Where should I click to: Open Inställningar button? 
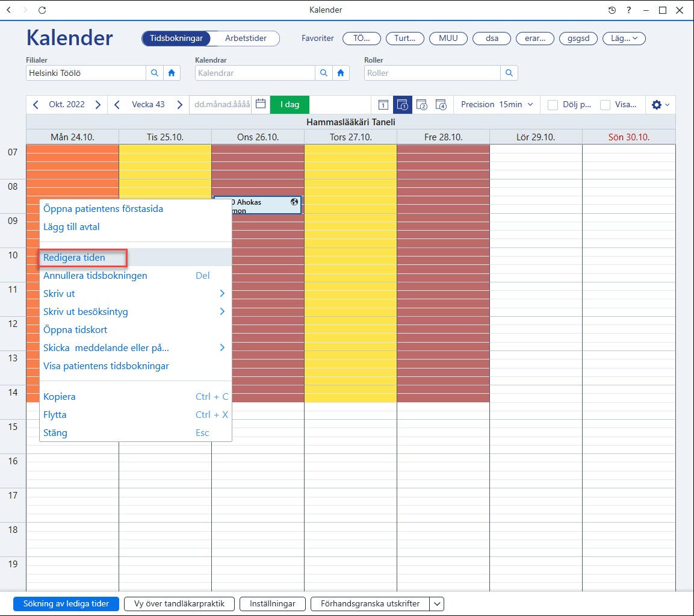[273, 603]
